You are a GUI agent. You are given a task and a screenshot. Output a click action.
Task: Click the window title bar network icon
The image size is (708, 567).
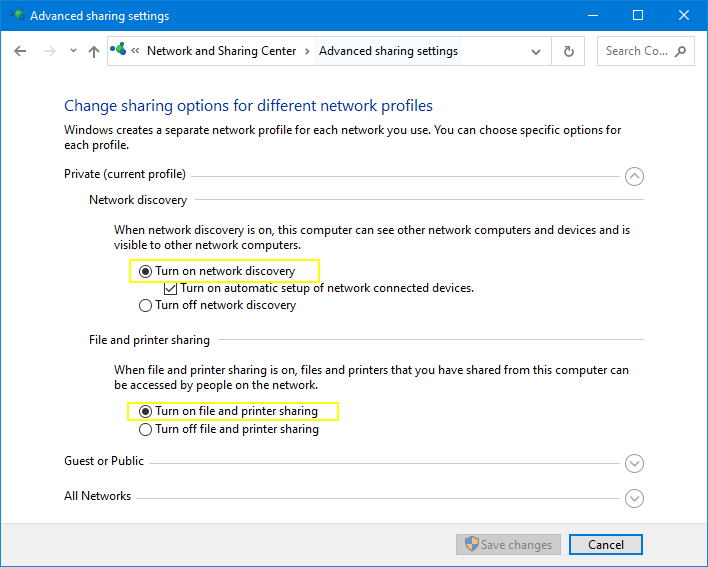tap(14, 15)
